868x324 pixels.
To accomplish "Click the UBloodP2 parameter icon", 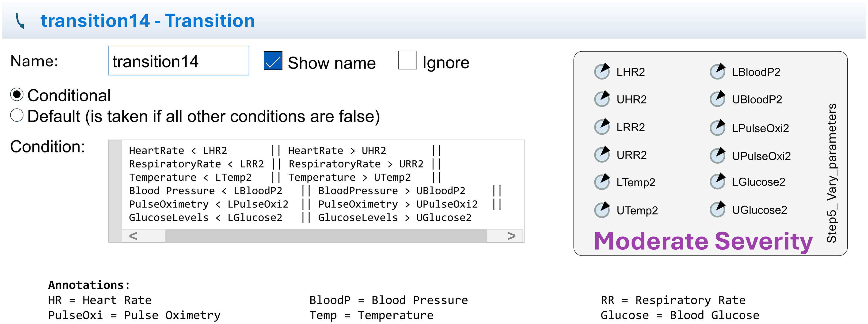I will pyautogui.click(x=717, y=99).
